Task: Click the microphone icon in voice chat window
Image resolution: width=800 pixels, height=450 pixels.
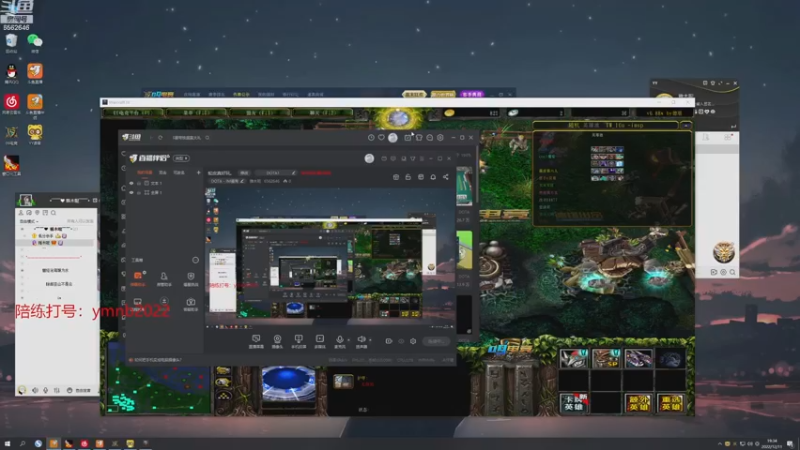Action: [45, 390]
